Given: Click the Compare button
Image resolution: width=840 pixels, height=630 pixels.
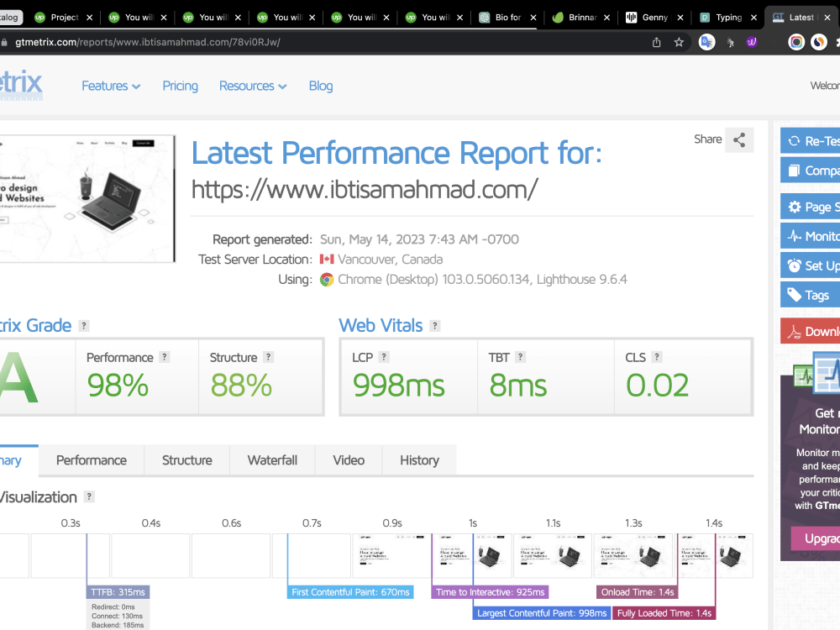Looking at the screenshot, I should [810, 171].
